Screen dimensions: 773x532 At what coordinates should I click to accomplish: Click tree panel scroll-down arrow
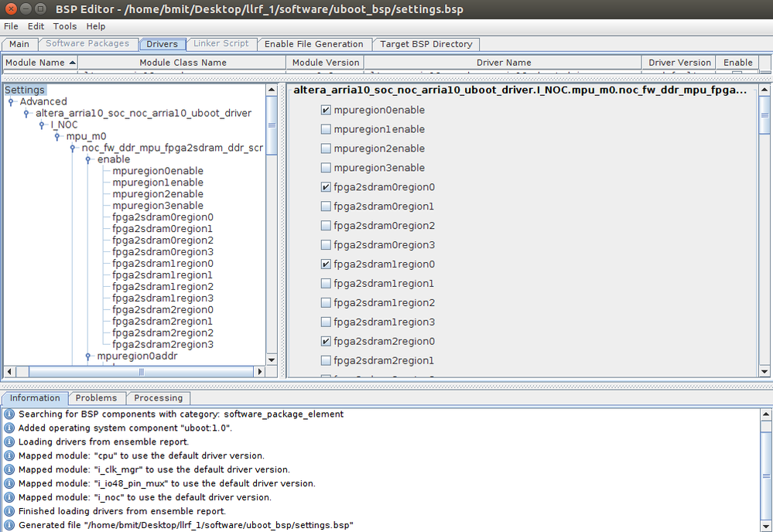click(x=271, y=360)
